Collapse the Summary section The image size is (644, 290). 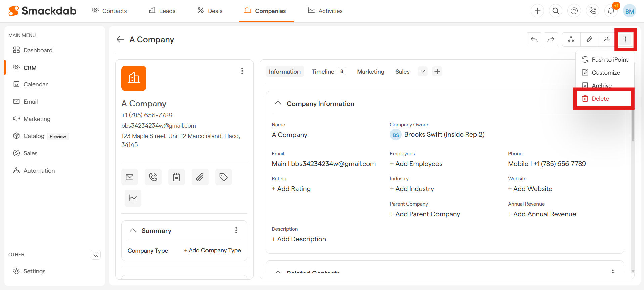[x=133, y=230]
